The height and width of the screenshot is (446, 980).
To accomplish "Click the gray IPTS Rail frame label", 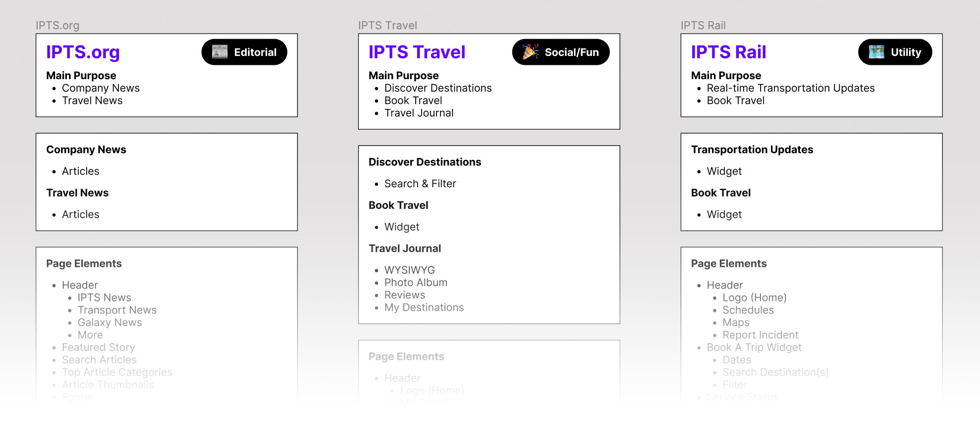I will click(x=703, y=25).
